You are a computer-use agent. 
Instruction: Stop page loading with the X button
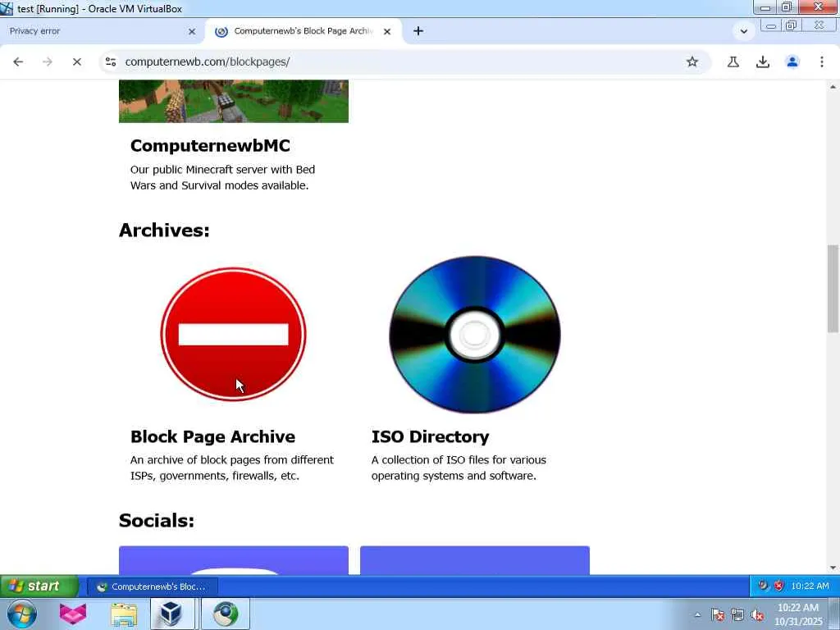[x=77, y=62]
